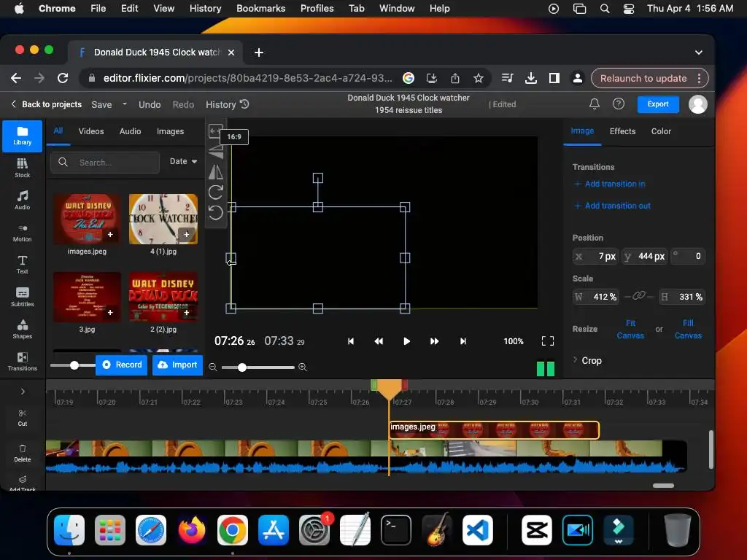This screenshot has height=560, width=747.
Task: Click the Delete tool
Action: coord(23,453)
